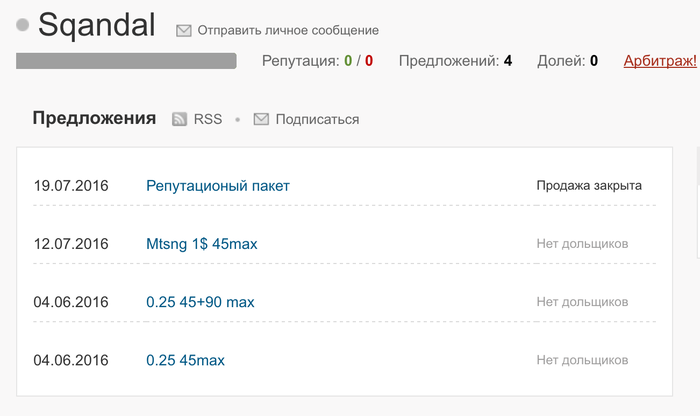Open the Отправить личное сообщение link
This screenshot has width=700, height=416.
pos(288,31)
